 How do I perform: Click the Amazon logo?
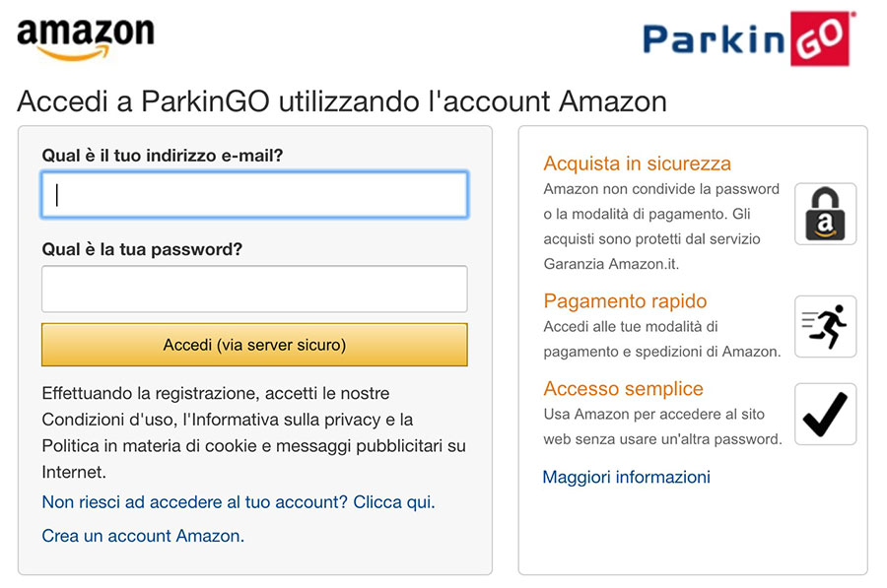click(85, 37)
